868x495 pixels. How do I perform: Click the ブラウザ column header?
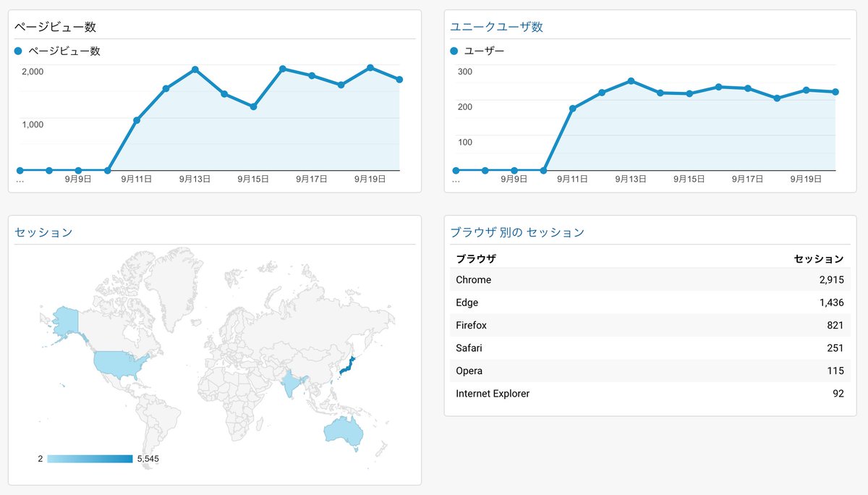coord(476,258)
